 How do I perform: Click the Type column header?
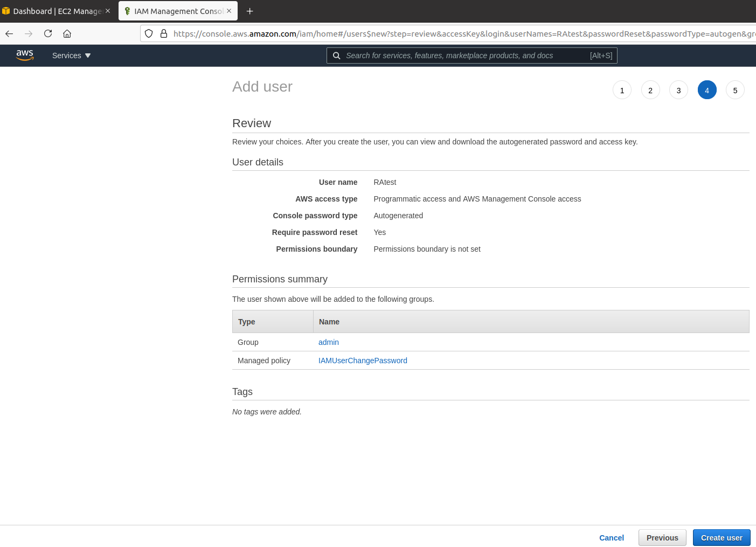[273, 322]
